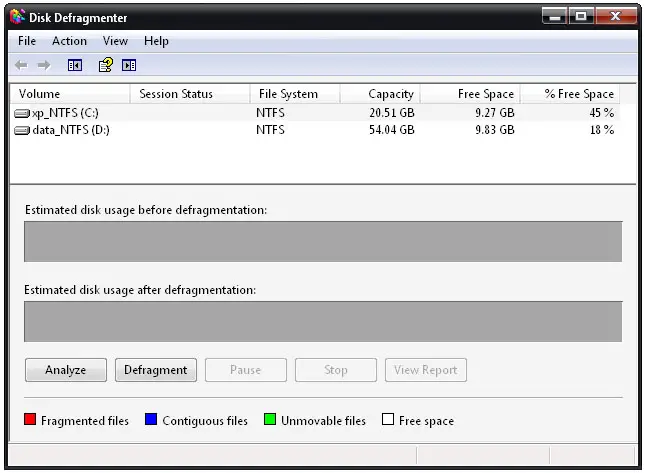
Task: Open the Help menu
Action: (156, 41)
